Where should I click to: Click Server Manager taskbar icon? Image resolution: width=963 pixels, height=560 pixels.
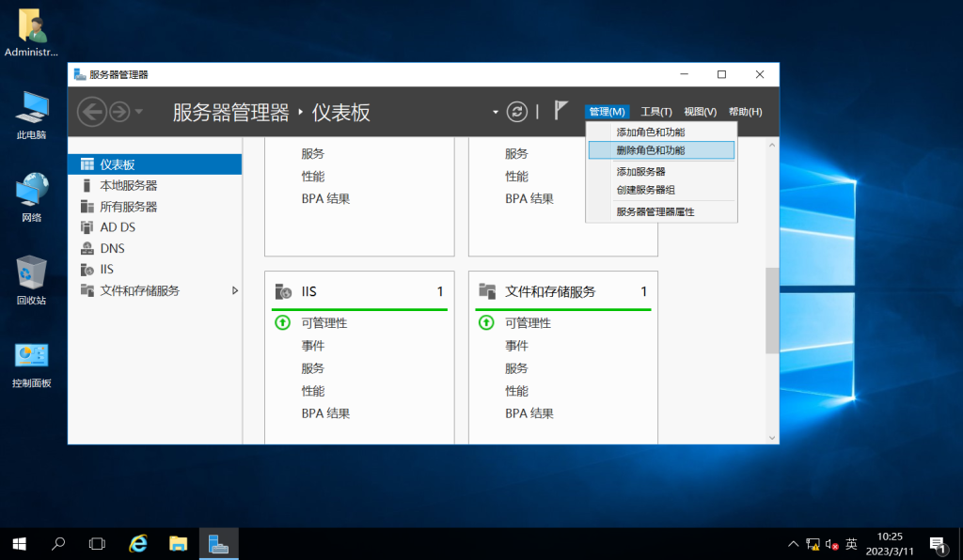click(218, 544)
